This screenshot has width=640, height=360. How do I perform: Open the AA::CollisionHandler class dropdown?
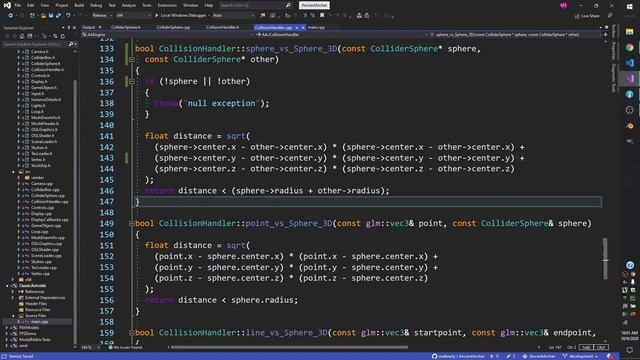coord(341,35)
